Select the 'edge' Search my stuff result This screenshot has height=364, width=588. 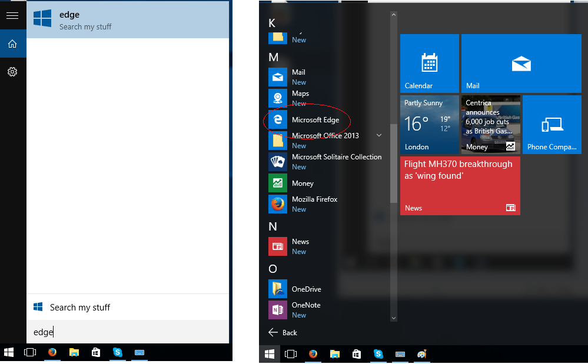point(128,20)
